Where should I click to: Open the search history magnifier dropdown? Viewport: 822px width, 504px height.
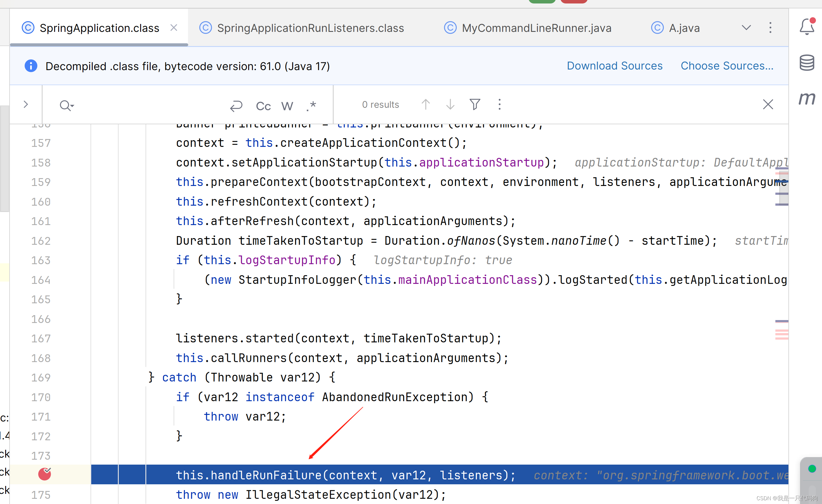67,105
